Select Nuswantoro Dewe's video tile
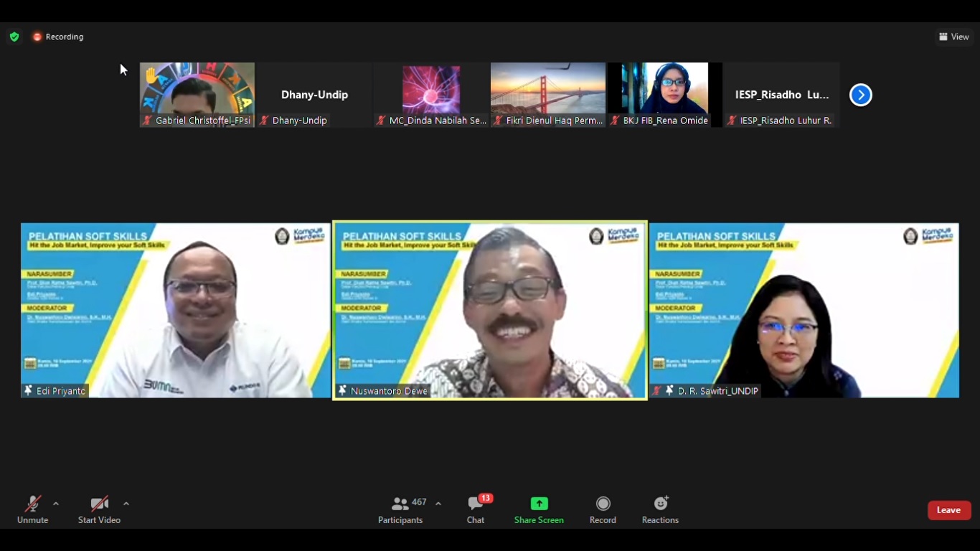This screenshot has height=551, width=980. (489, 309)
